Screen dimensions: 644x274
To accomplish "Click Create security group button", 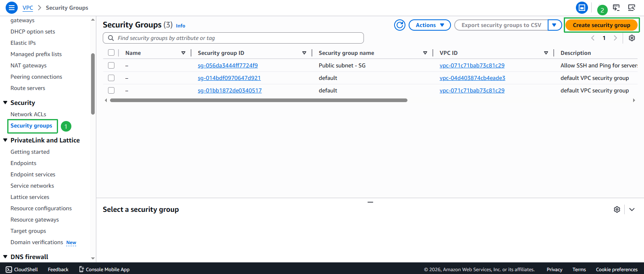I will tap(601, 25).
